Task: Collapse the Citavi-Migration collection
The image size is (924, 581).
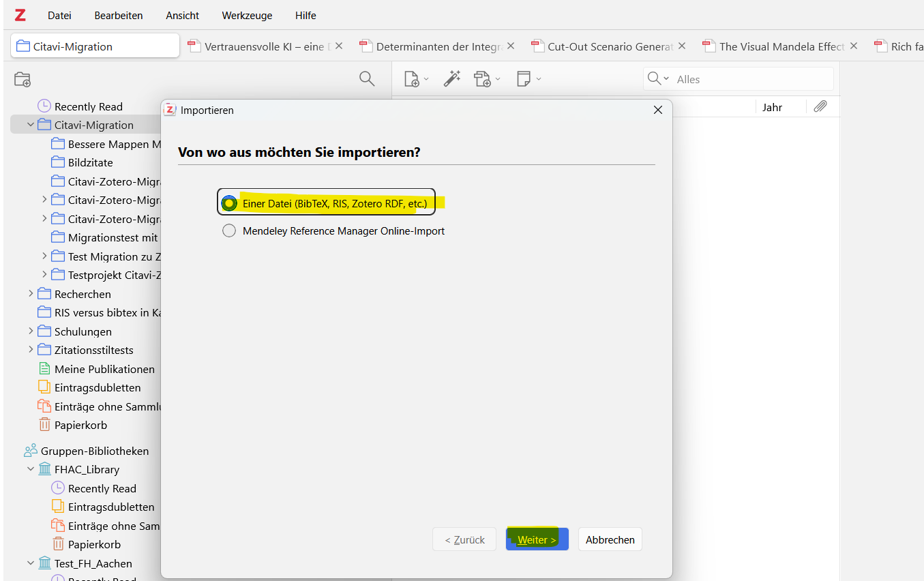Action: point(31,125)
